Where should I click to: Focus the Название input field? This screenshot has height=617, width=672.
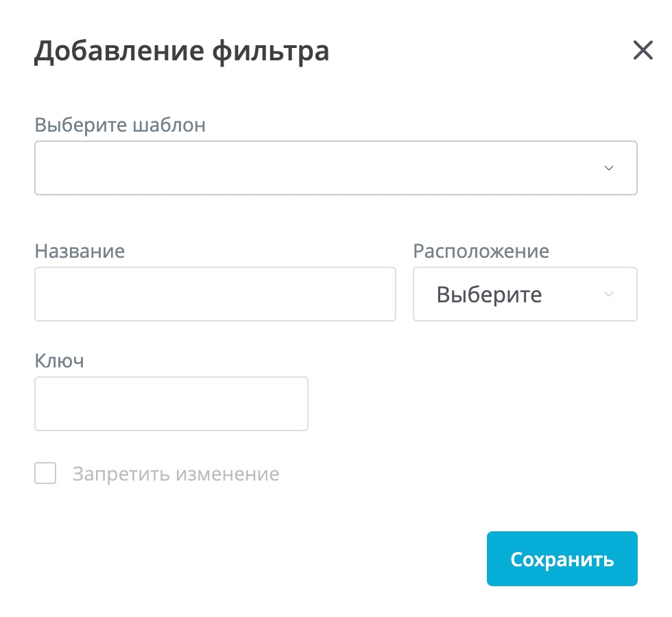tap(215, 294)
